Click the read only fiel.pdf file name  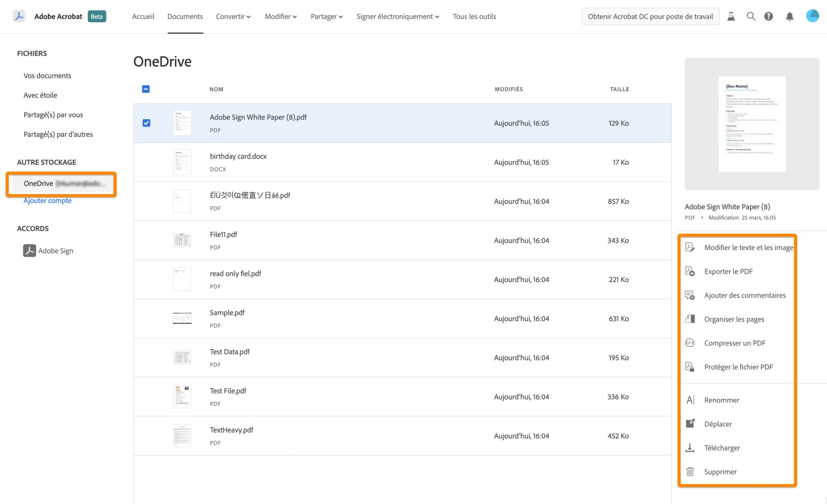point(235,273)
